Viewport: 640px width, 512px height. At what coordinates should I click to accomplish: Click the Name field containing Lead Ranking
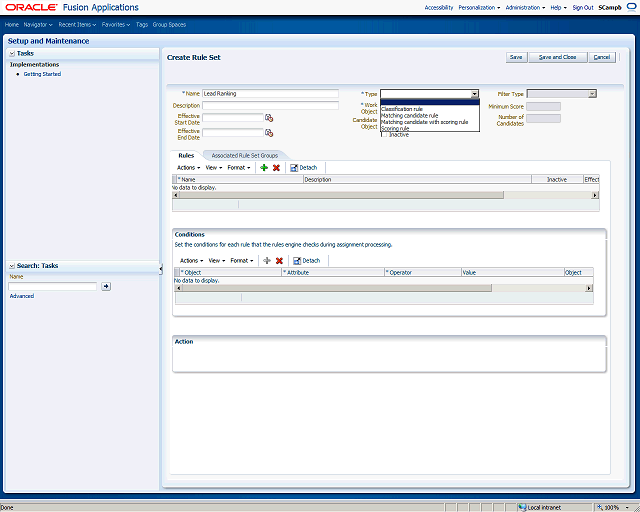(270, 93)
